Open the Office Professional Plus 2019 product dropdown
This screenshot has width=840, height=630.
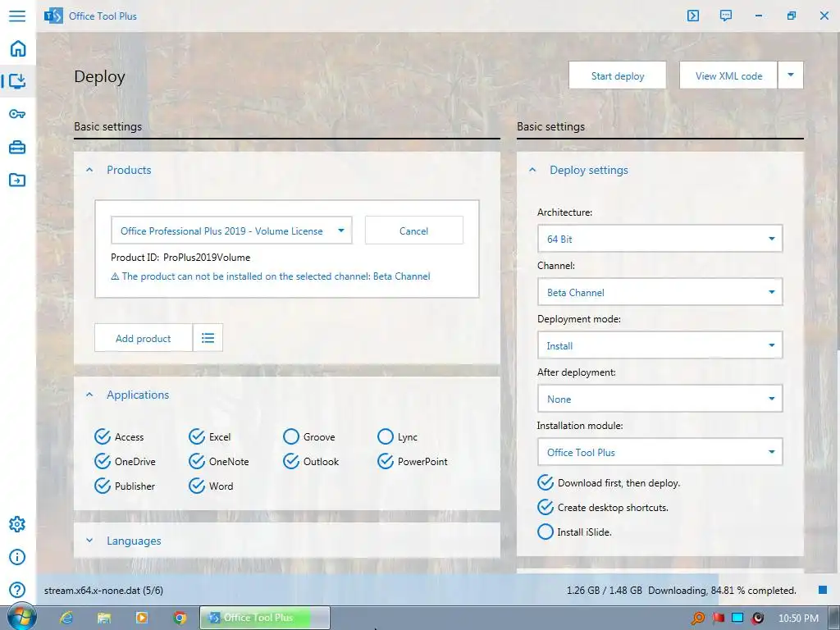coord(231,231)
